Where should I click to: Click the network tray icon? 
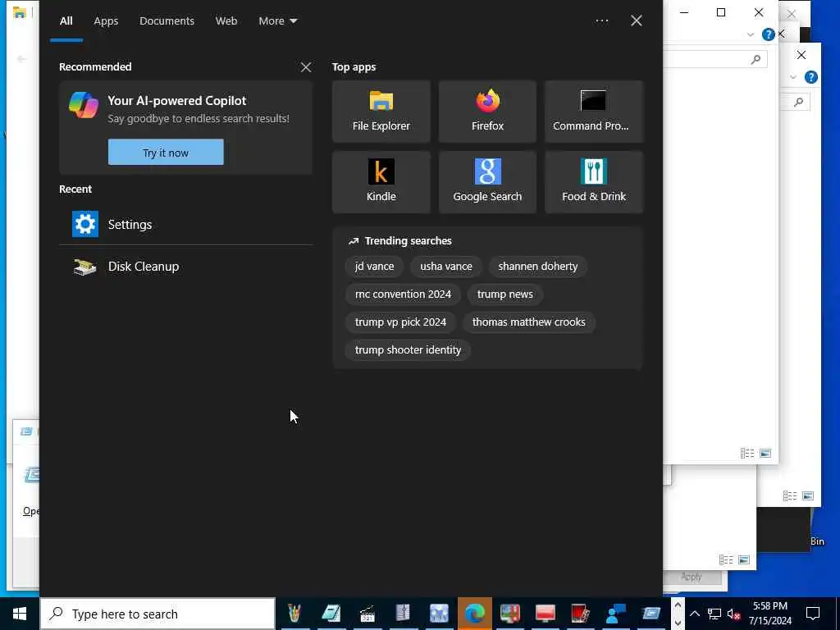[x=714, y=614]
